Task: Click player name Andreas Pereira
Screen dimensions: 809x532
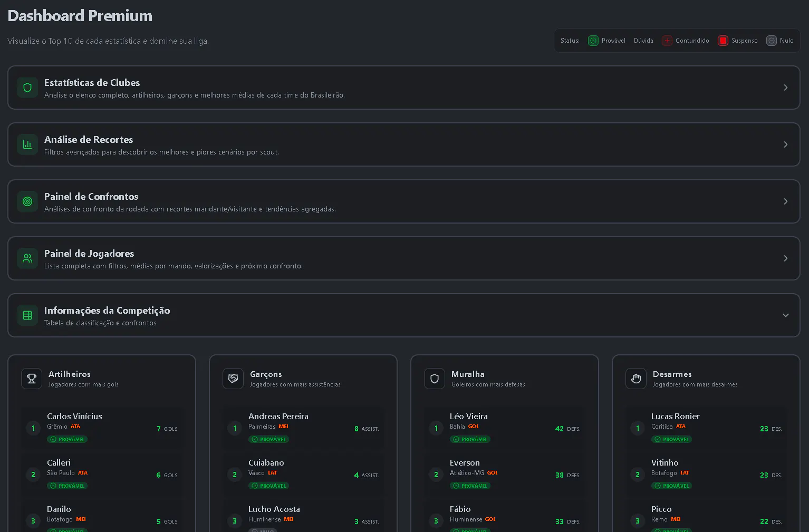Action: pyautogui.click(x=278, y=417)
